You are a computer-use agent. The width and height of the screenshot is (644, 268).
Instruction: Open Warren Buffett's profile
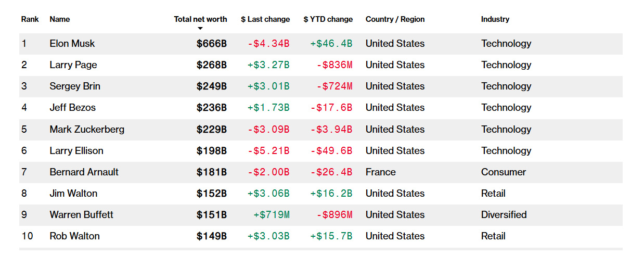(81, 215)
